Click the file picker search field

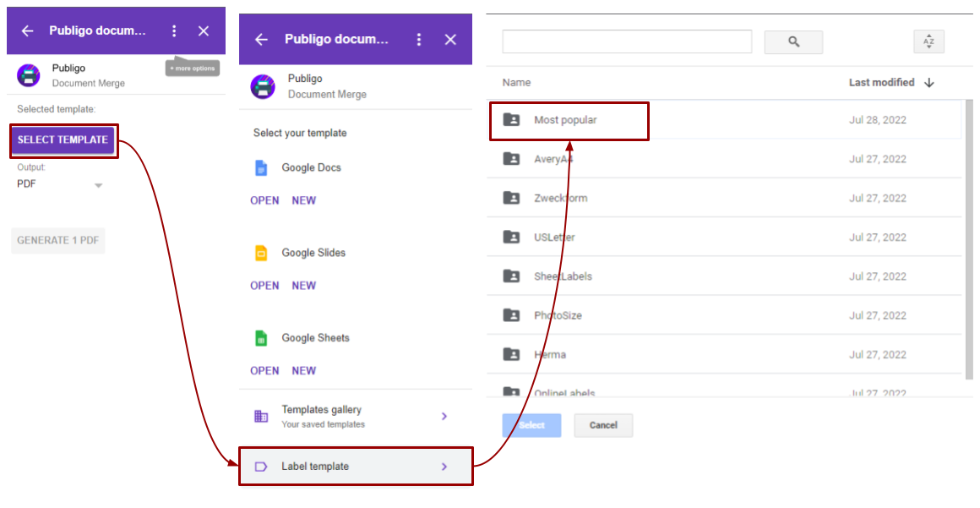[627, 42]
